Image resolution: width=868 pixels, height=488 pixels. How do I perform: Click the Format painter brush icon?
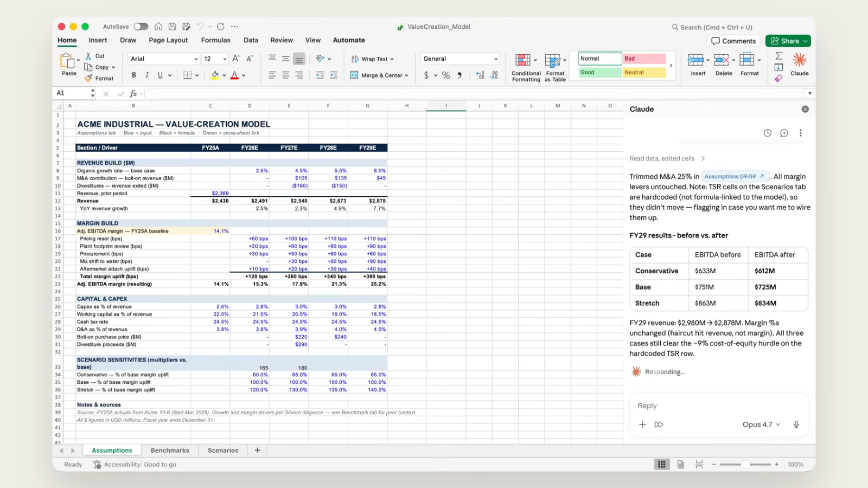tap(88, 78)
